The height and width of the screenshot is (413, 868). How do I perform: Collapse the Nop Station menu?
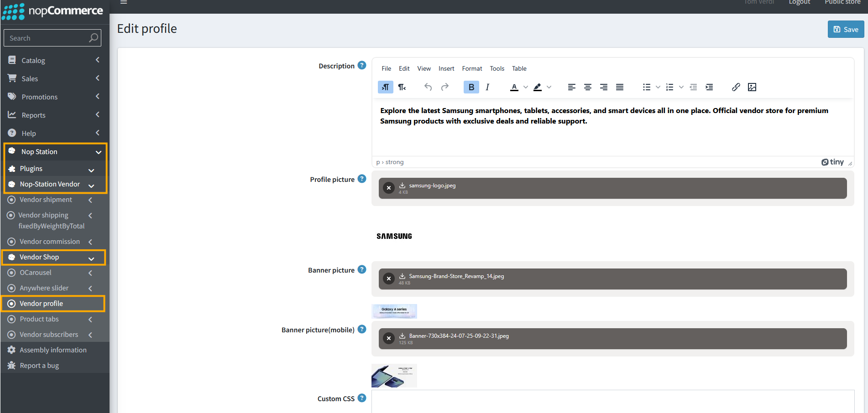click(55, 152)
